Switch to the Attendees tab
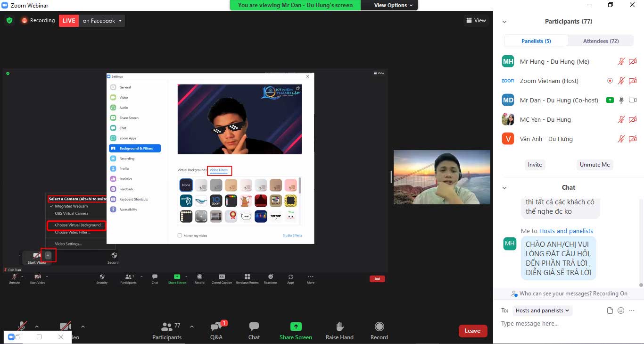Image resolution: width=644 pixels, height=344 pixels. point(600,41)
